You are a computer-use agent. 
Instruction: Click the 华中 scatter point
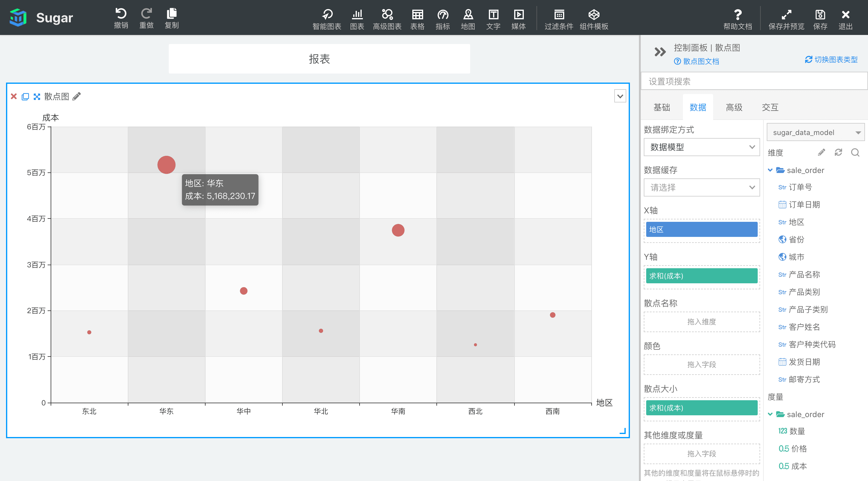(244, 291)
